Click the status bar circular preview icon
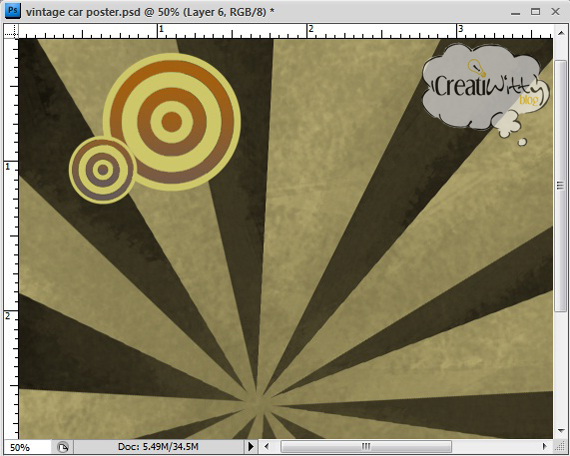570x456 pixels. (63, 447)
